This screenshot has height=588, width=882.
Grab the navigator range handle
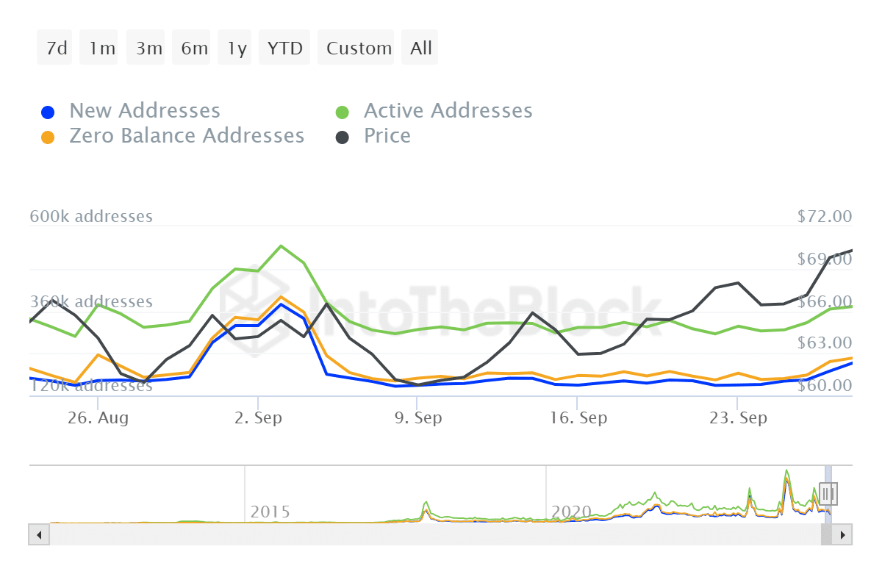pyautogui.click(x=828, y=493)
